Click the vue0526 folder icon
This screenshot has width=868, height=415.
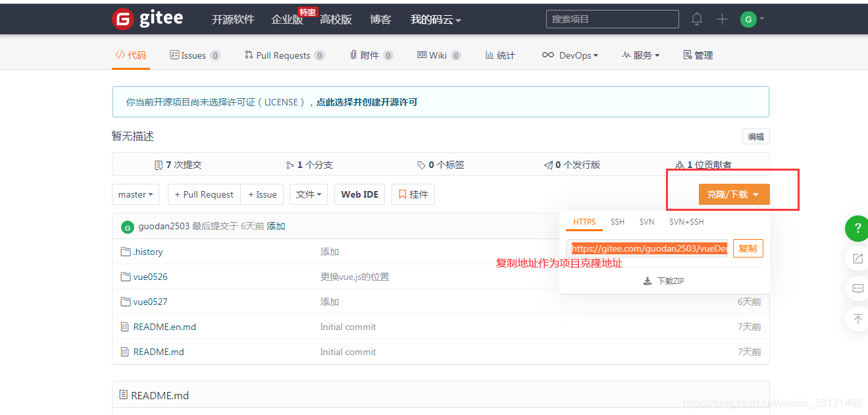(126, 277)
